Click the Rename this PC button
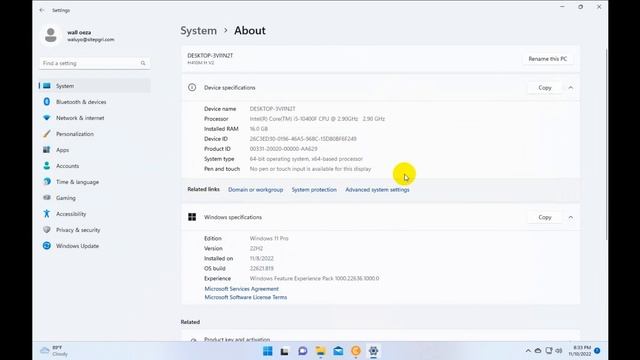 point(548,59)
